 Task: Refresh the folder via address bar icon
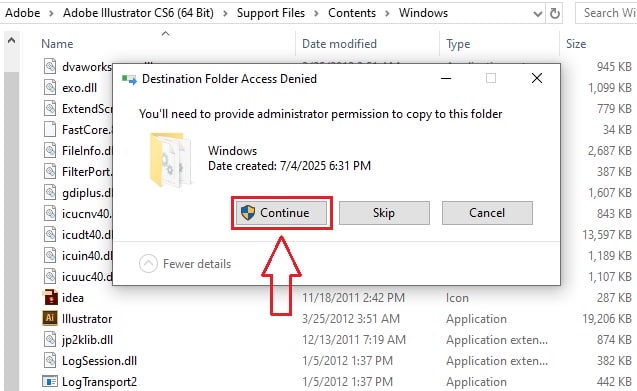coord(555,13)
